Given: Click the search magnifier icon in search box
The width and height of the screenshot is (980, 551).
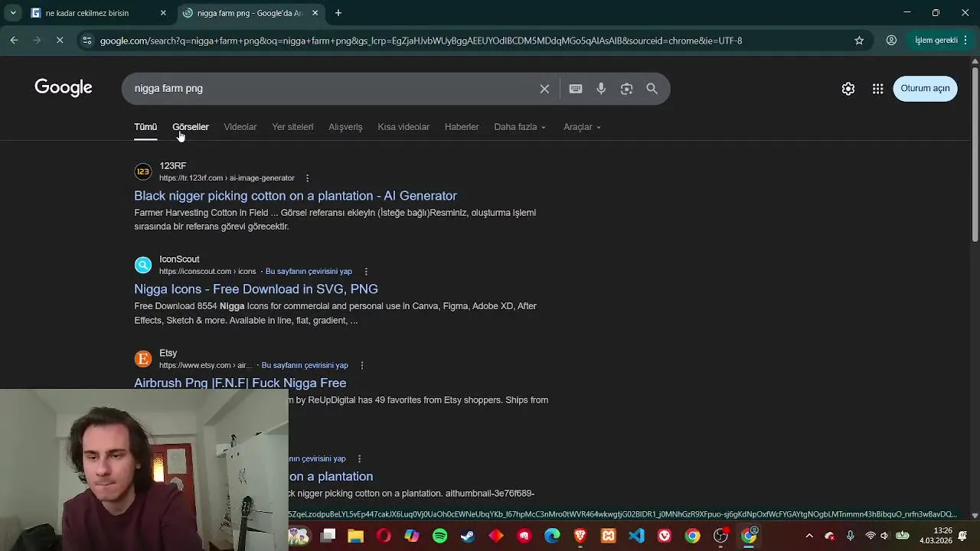Looking at the screenshot, I should 652,89.
